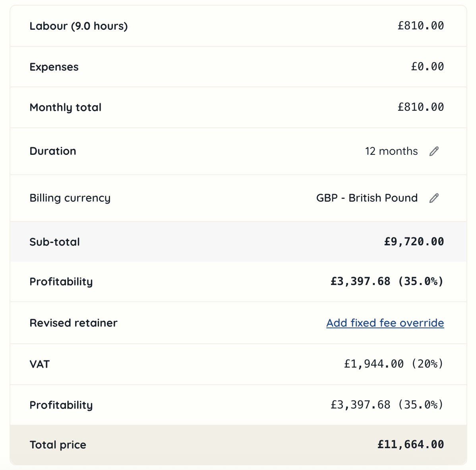Screen dimensions: 476x470
Task: Click the Profitability value just above Total price
Action: [387, 405]
